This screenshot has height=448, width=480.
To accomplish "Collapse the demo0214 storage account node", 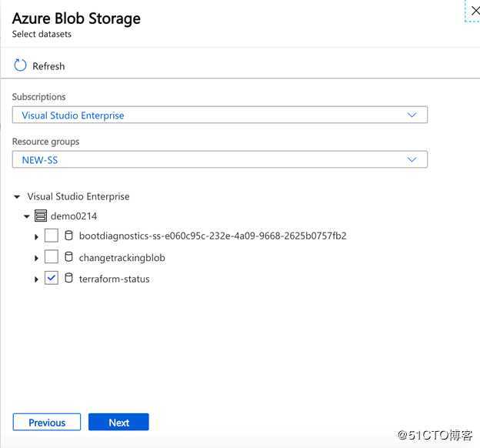I will coord(27,216).
